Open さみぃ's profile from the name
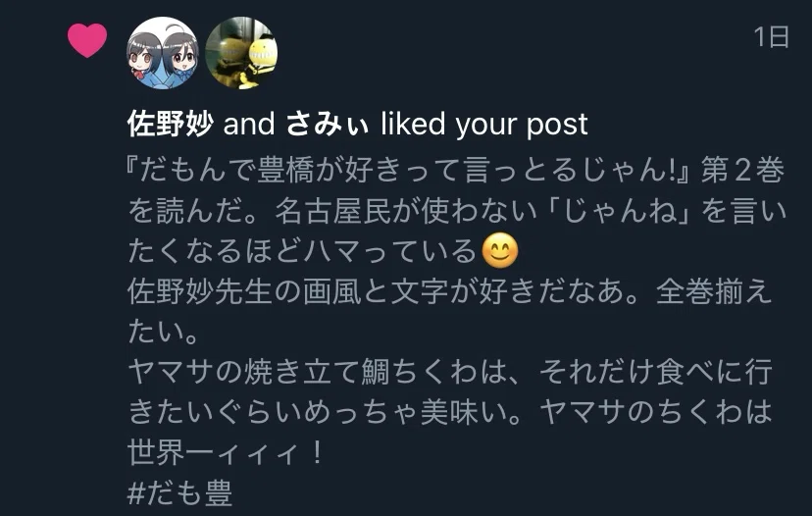812x516 pixels. [x=328, y=124]
